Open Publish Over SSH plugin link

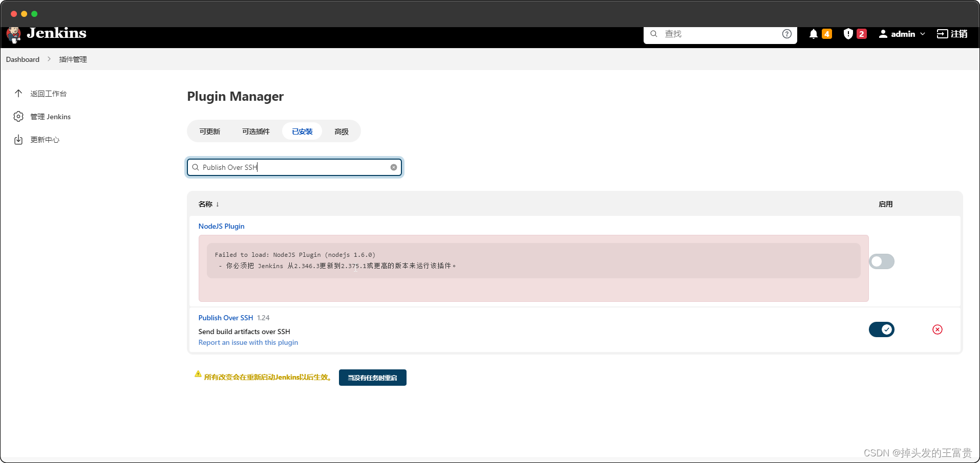point(226,318)
